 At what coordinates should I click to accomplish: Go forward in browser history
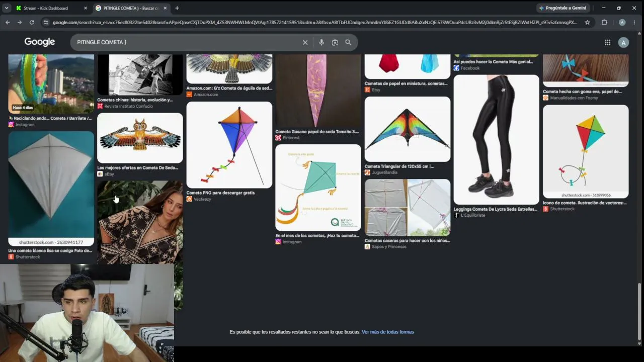point(20,22)
